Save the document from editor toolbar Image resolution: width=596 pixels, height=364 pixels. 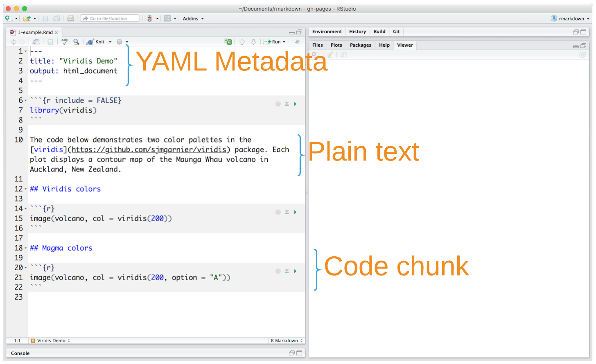[x=50, y=42]
